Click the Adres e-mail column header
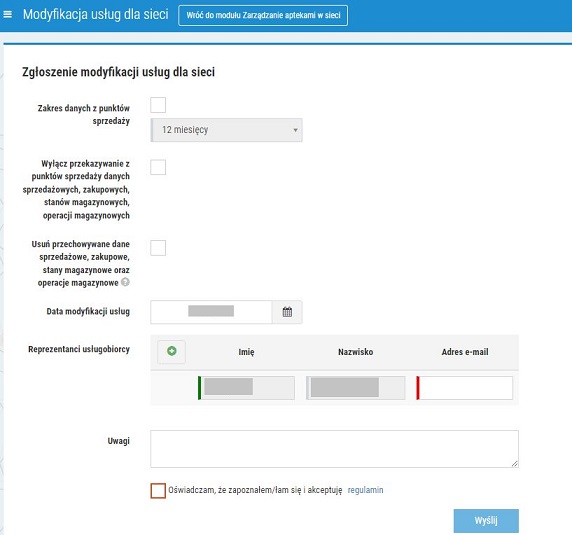Viewport: 572px width, 535px height. (x=465, y=352)
